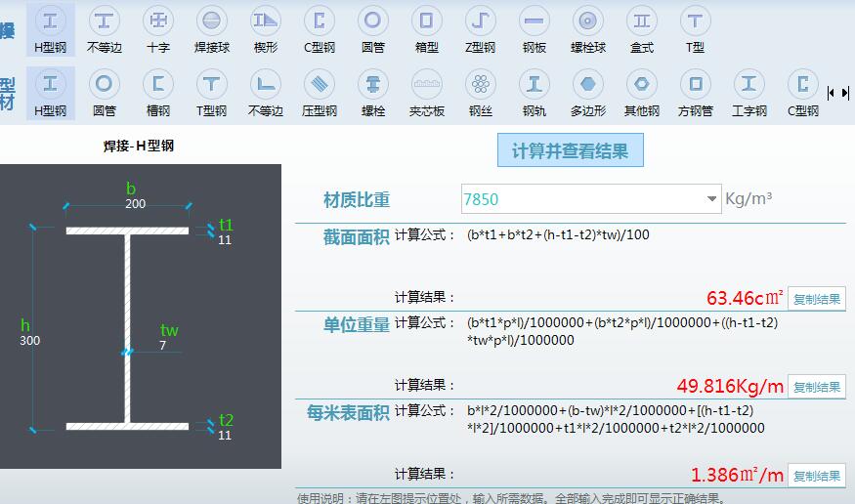Screen dimensions: 855x504
Task: Edit flange width b value 200
Action: 135,204
